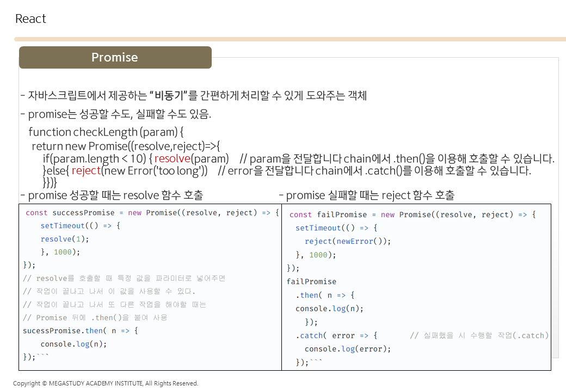Click "setTimeout(() => {" in right code box
The width and height of the screenshot is (566, 392).
coord(336,228)
